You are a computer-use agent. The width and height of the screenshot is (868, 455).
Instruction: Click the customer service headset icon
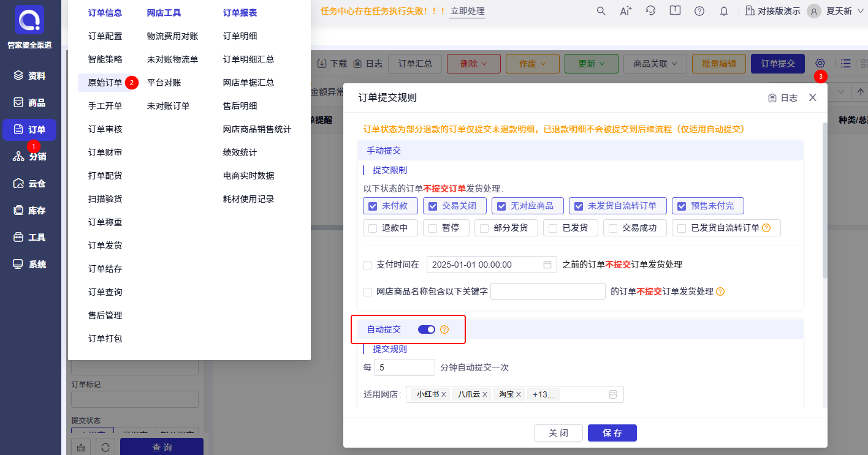coord(650,11)
